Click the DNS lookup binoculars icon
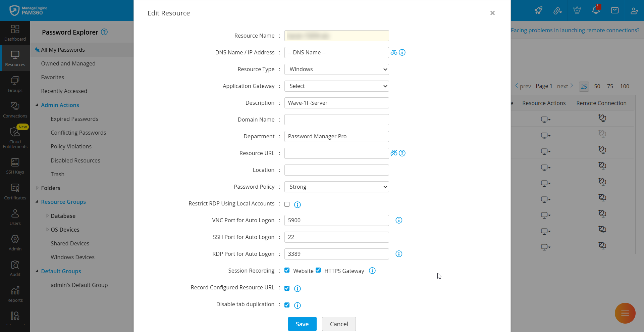The width and height of the screenshot is (644, 332). tap(394, 52)
